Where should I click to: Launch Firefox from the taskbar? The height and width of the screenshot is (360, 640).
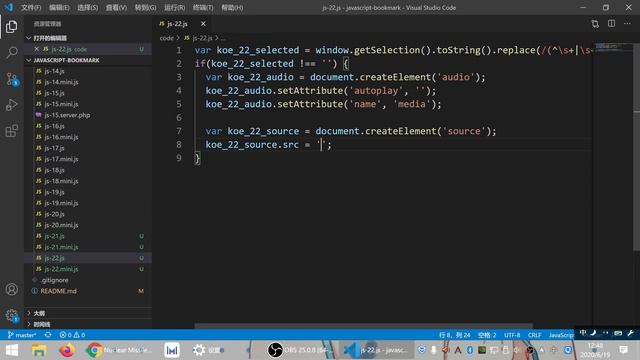(67, 350)
